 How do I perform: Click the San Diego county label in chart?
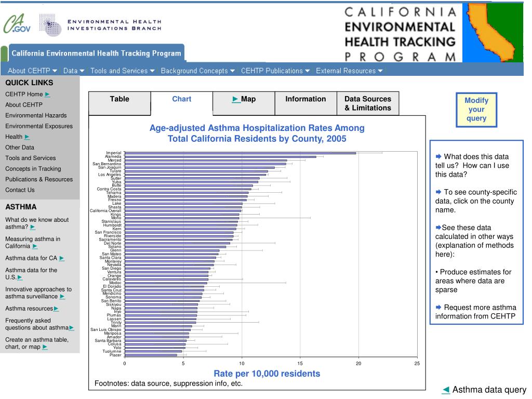[x=112, y=269]
